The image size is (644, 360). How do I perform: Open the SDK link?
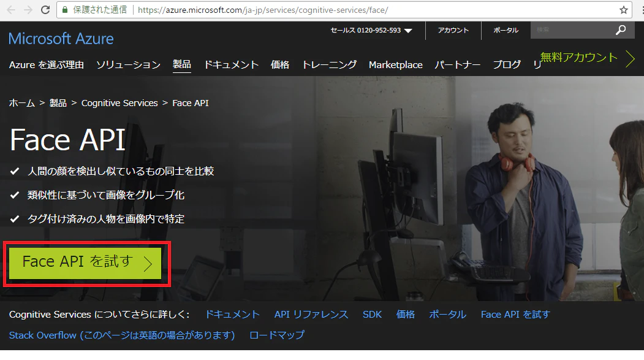click(372, 315)
